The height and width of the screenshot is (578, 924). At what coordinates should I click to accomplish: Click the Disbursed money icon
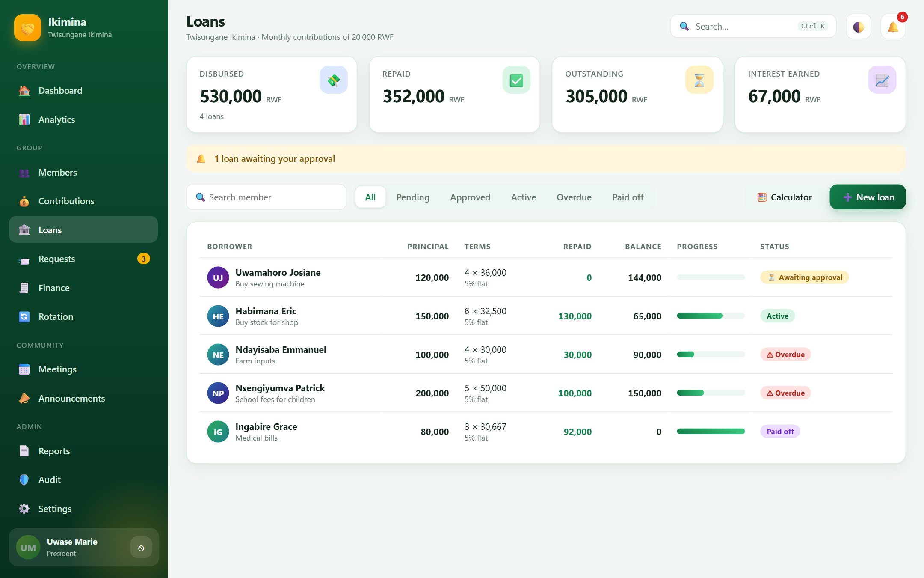click(x=333, y=80)
